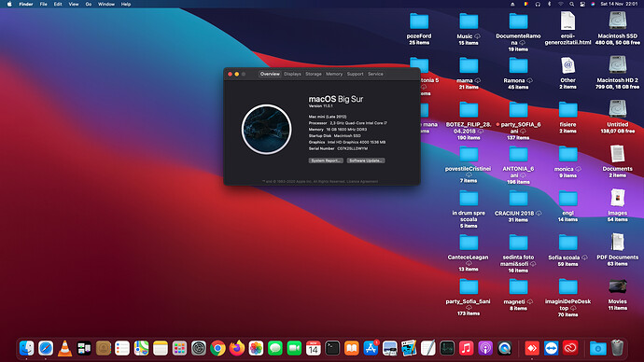Open Photos app in the dock
This screenshot has width=644, height=362.
(256, 348)
